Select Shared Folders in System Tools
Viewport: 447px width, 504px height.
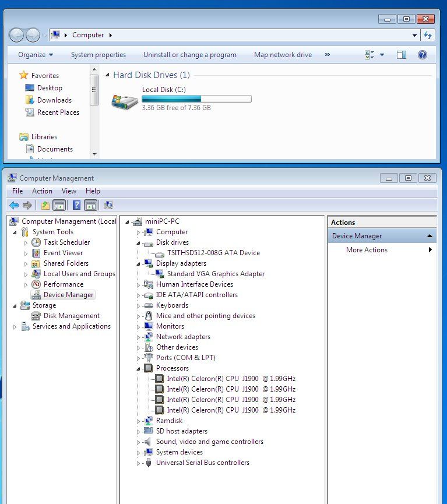(x=66, y=263)
